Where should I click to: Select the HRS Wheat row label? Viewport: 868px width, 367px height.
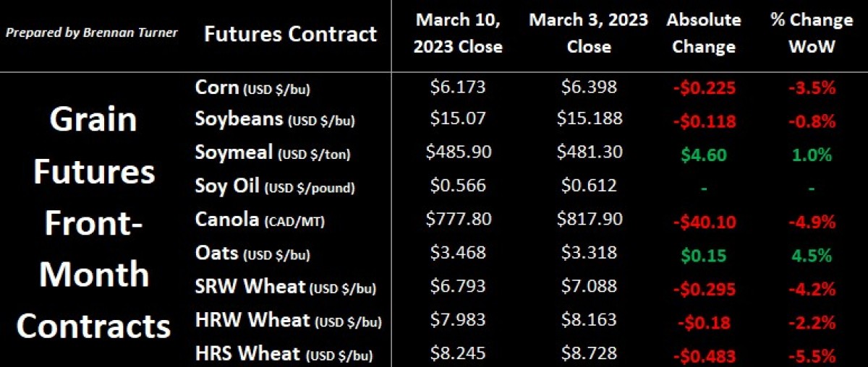click(x=286, y=353)
